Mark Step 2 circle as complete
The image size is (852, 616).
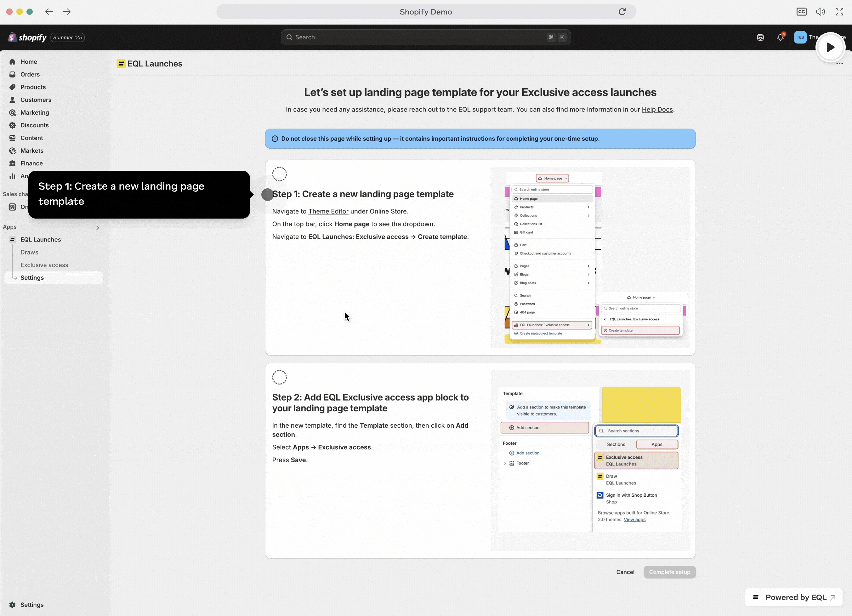[x=280, y=377]
